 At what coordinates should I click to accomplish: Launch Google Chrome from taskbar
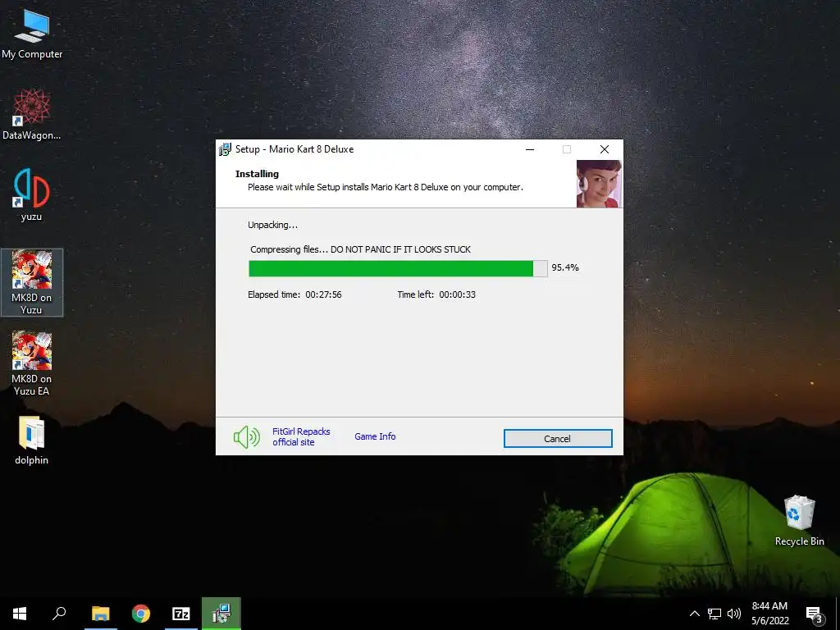tap(141, 614)
